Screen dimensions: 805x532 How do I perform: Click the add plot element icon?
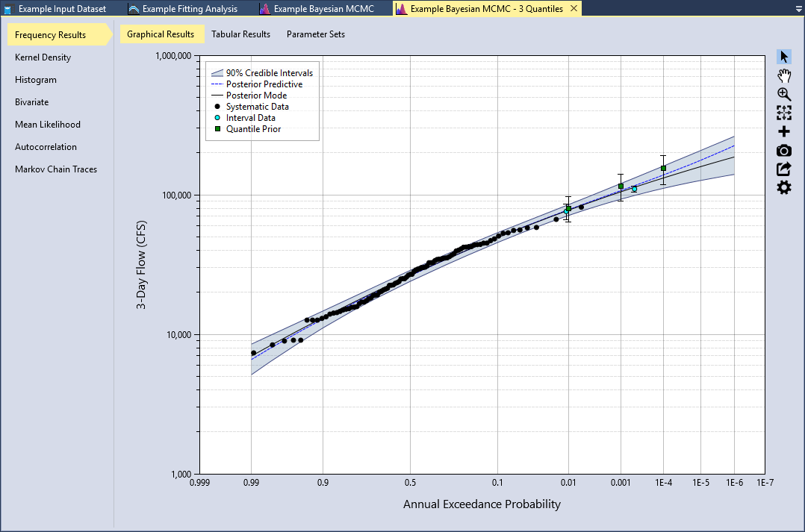click(x=783, y=131)
